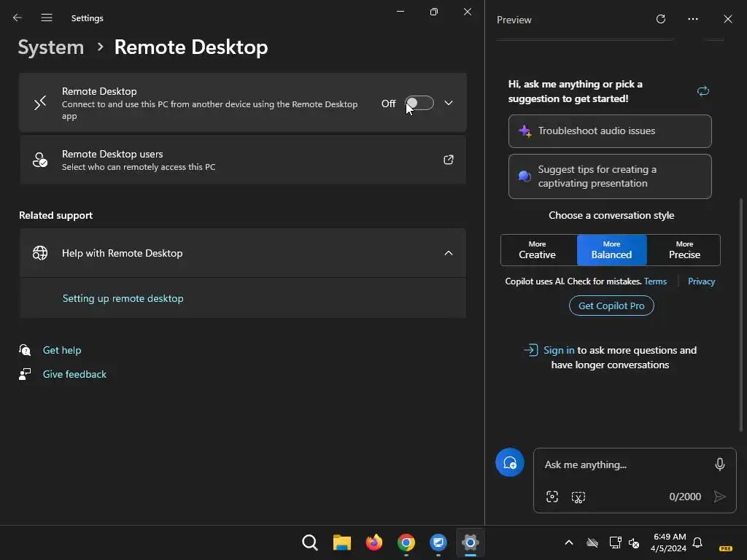Close the Copilot Preview pane
This screenshot has width=747, height=560.
(x=728, y=19)
